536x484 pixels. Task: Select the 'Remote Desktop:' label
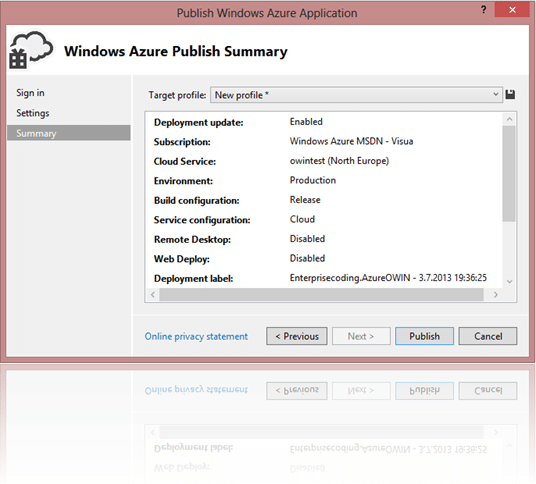click(x=192, y=240)
